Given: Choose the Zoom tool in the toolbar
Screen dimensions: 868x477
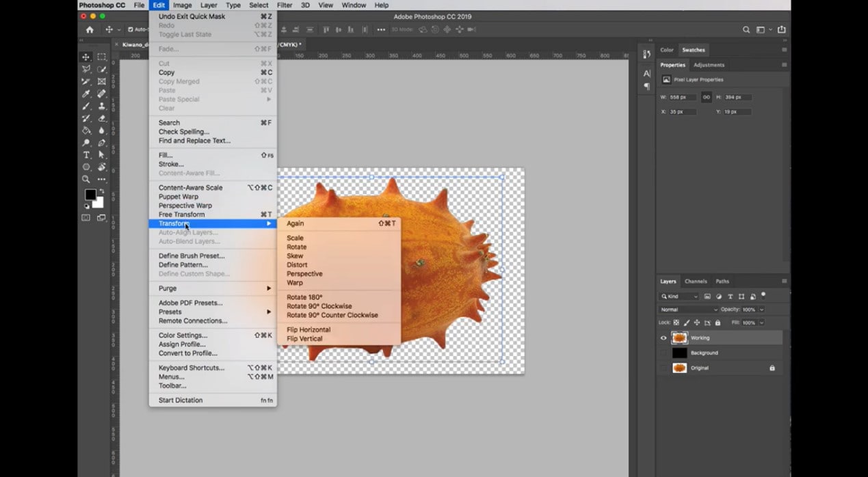Looking at the screenshot, I should pyautogui.click(x=86, y=179).
